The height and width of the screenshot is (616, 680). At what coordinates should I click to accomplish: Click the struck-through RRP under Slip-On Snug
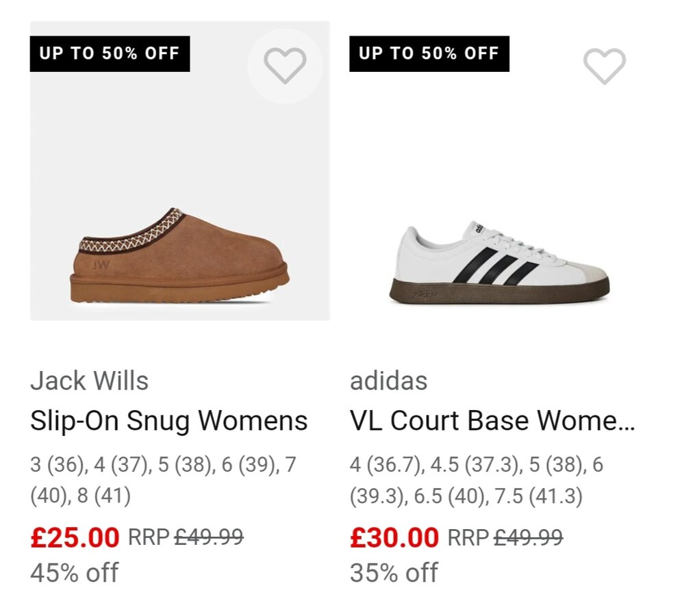click(x=209, y=538)
